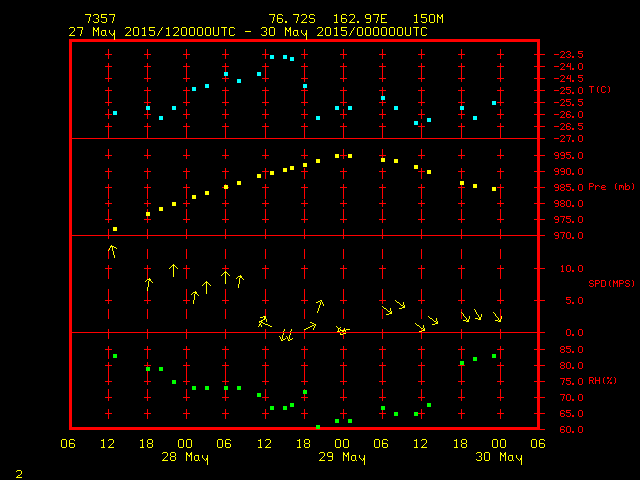Viewport: 640px width, 480px height.
Task: Click the leftmost yellow pressure data point
Action: (115, 229)
